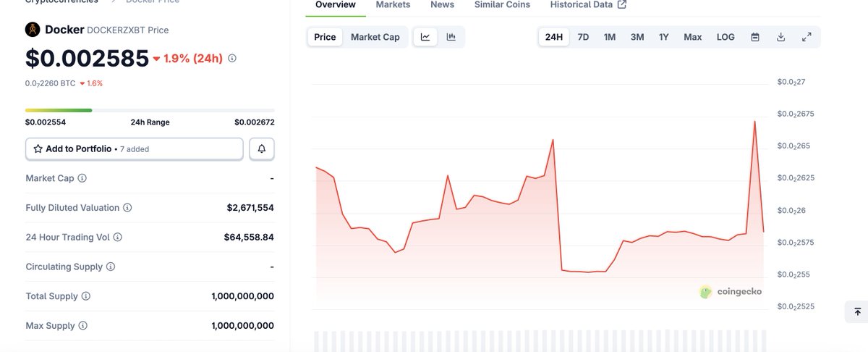
Task: Click the star icon in Add to Portfolio
Action: click(x=38, y=148)
